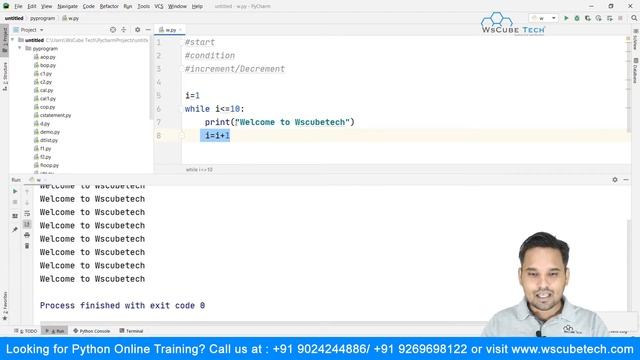Select floop.py in project tree
Screen dimensions: 640x360
pyautogui.click(x=47, y=165)
